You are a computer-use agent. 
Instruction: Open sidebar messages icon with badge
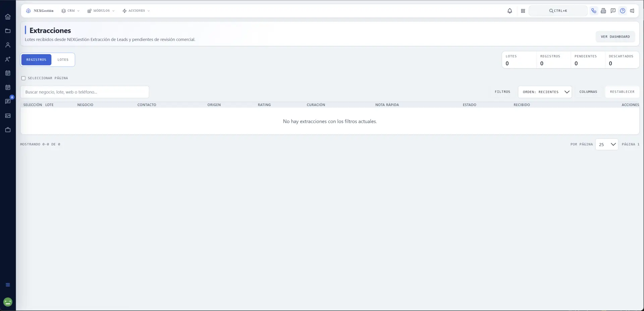(8, 101)
